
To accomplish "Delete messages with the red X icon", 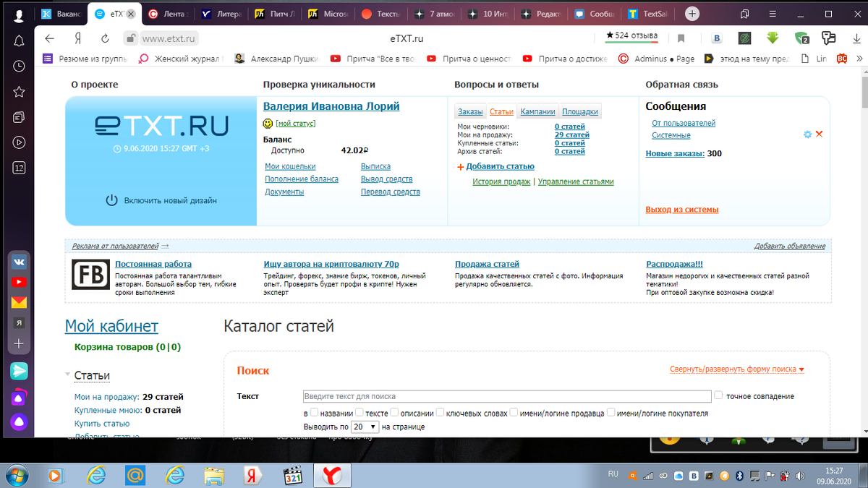I will click(820, 134).
